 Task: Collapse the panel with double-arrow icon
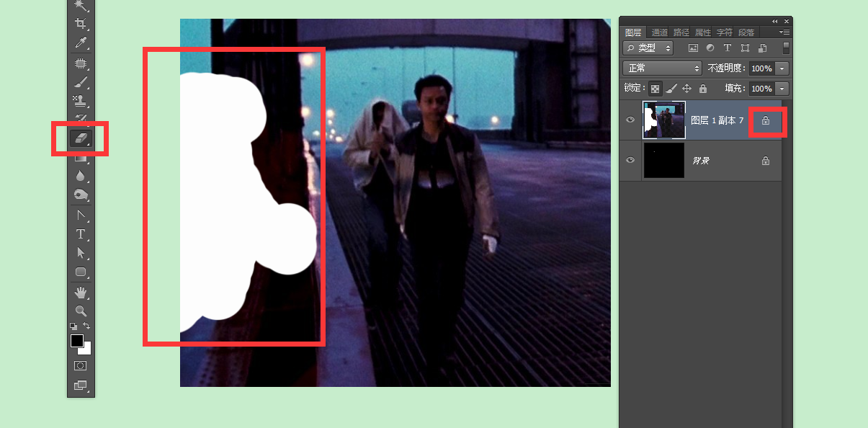(774, 21)
